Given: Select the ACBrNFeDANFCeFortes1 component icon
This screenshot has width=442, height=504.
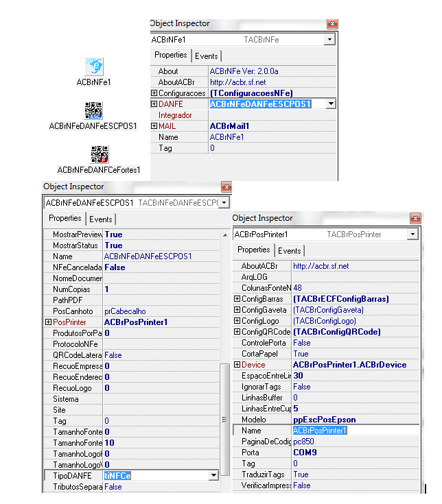Looking at the screenshot, I should point(100,154).
